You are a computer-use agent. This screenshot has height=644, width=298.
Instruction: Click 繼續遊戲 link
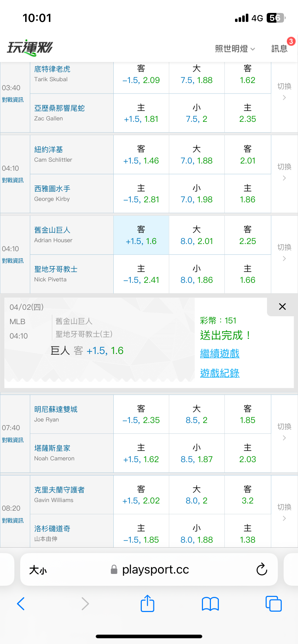pos(220,354)
